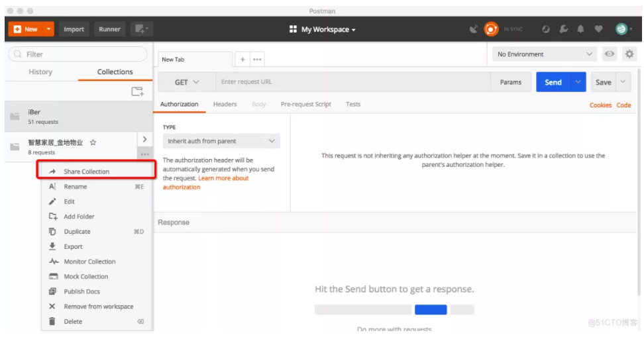Open the New button dropdown arrow
644x341 pixels.
click(49, 29)
